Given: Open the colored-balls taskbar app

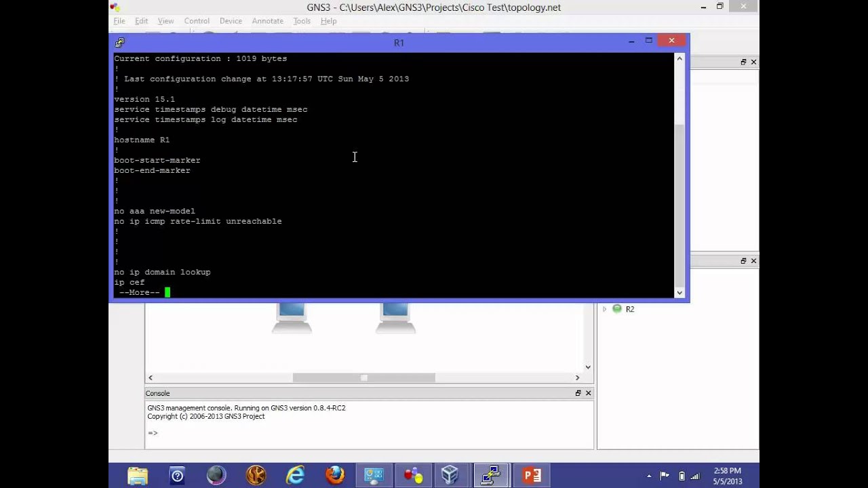Looking at the screenshot, I should (x=413, y=476).
